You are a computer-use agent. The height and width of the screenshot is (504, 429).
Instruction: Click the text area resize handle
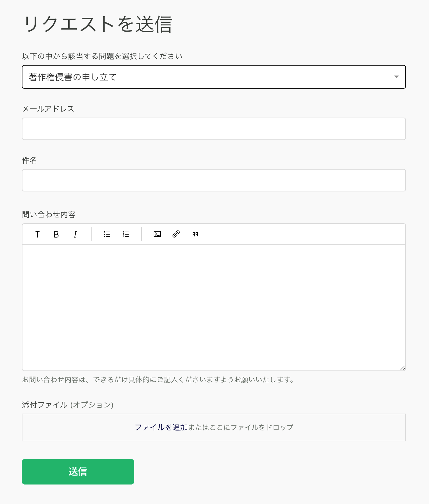402,368
